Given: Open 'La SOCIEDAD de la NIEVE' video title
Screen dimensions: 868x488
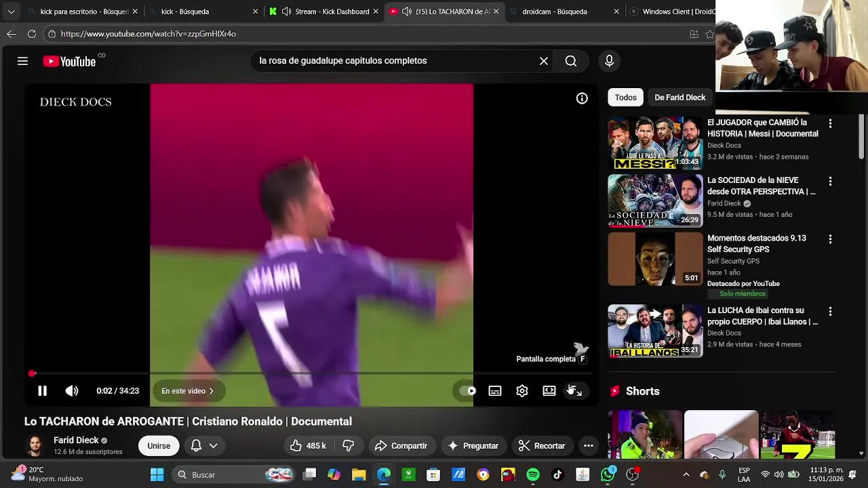Looking at the screenshot, I should click(762, 186).
